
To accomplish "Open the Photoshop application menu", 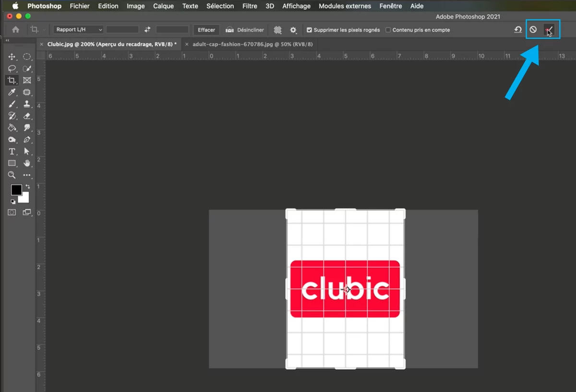I will [44, 6].
